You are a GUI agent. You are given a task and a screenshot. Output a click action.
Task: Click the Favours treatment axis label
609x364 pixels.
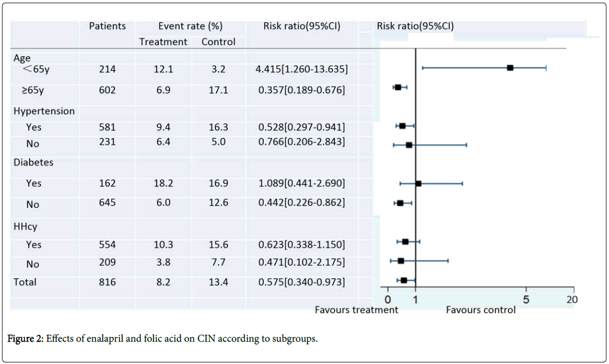point(357,310)
